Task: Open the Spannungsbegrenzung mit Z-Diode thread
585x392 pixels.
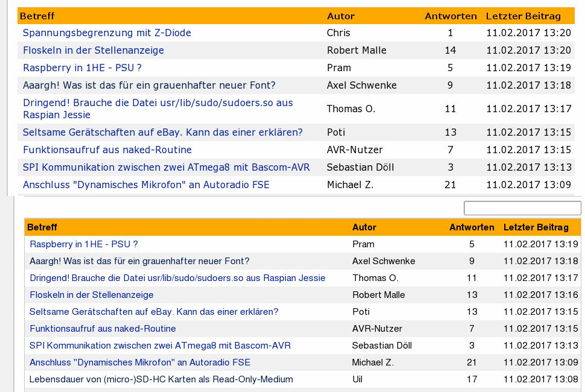Action: coord(107,33)
